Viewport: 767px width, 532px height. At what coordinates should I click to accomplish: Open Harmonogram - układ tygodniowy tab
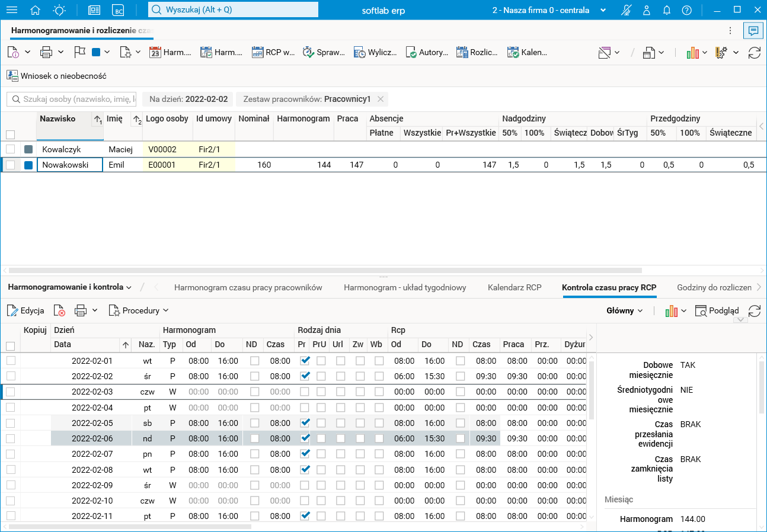pyautogui.click(x=405, y=287)
